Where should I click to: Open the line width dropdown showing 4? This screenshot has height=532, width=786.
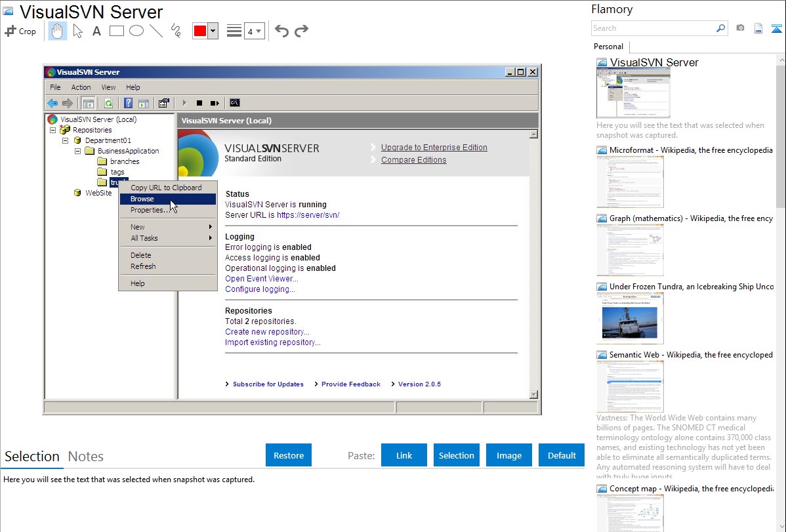[x=254, y=31]
